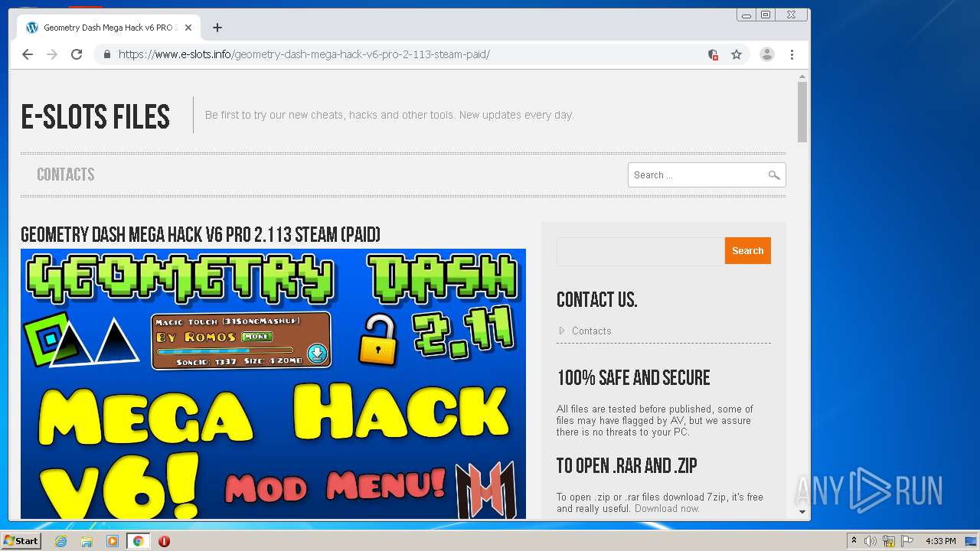Click the site tagline about new cheats
Viewport: 980px width, 551px height.
point(389,115)
